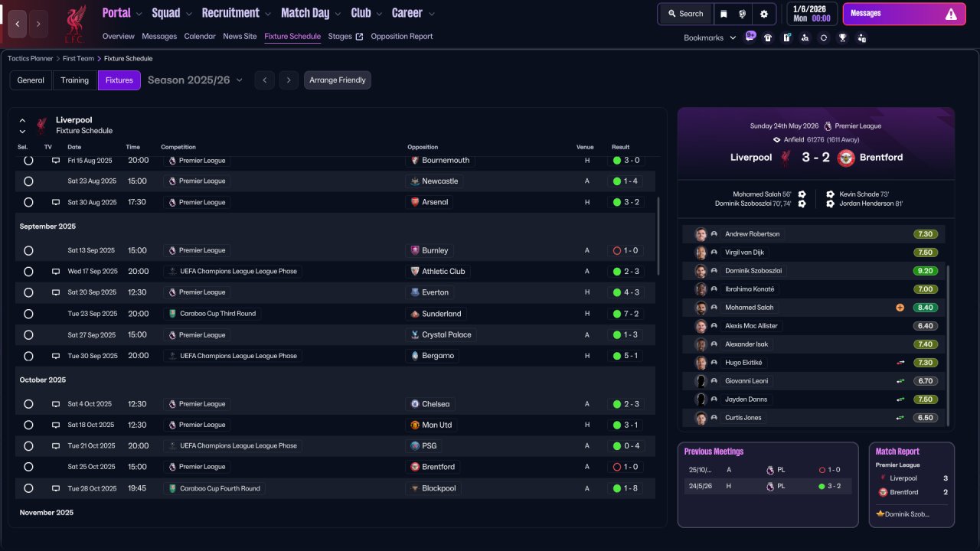Click the TV icon on the Athletic Club row
The image size is (980, 551).
coord(56,272)
